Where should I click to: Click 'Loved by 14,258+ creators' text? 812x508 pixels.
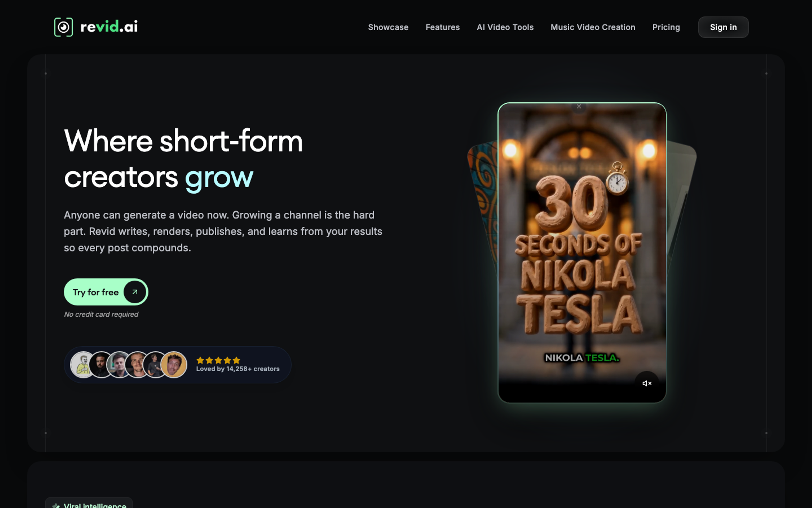[x=238, y=369]
